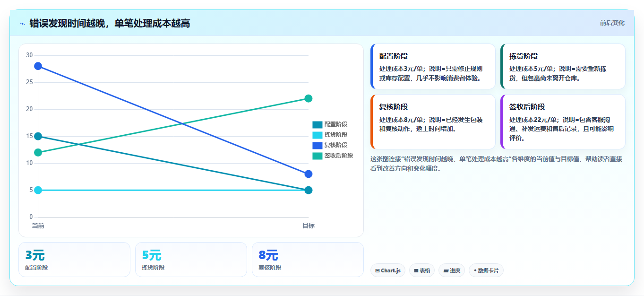Click the 表格 tag
Image resolution: width=644 pixels, height=296 pixels.
(422, 270)
